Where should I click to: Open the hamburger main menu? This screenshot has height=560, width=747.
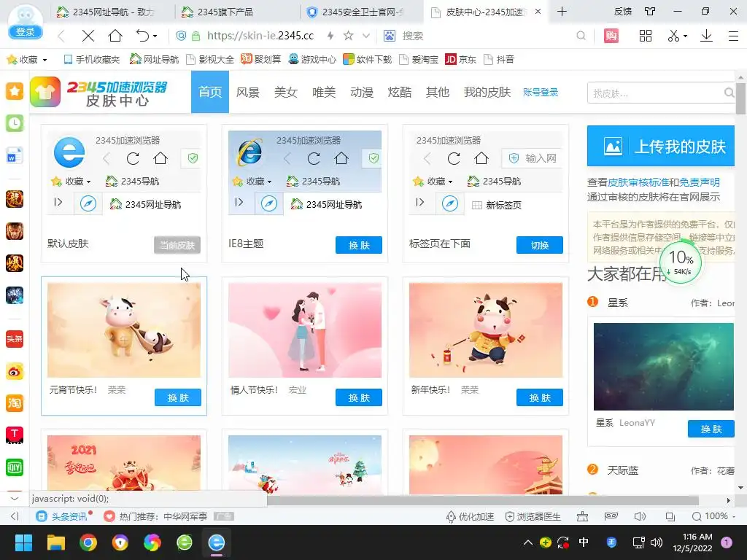point(733,36)
